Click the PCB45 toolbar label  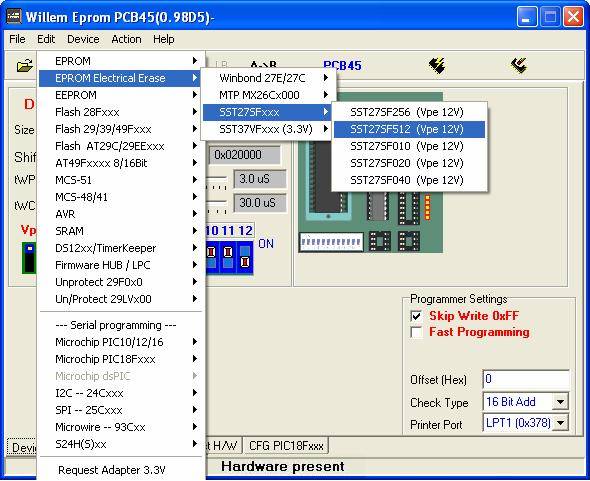click(x=342, y=65)
